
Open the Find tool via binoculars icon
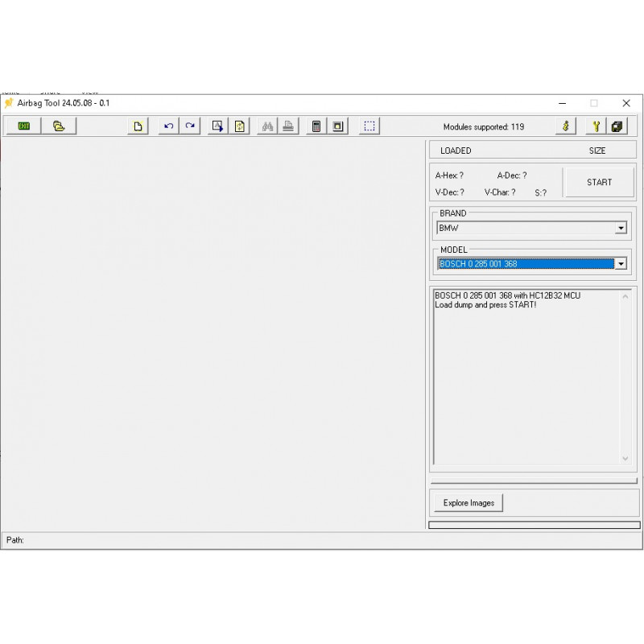(x=266, y=126)
